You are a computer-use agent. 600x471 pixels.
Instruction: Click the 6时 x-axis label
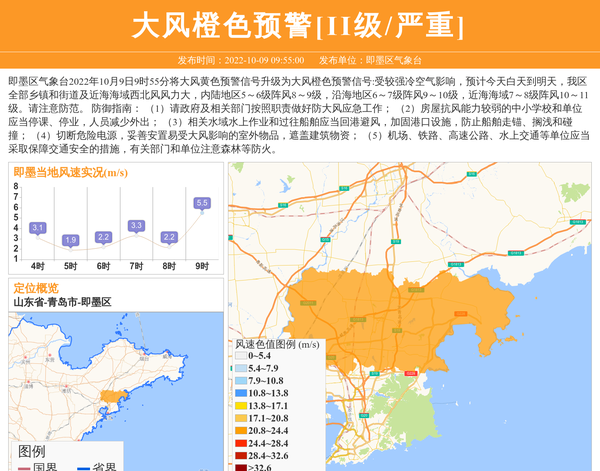coord(103,266)
